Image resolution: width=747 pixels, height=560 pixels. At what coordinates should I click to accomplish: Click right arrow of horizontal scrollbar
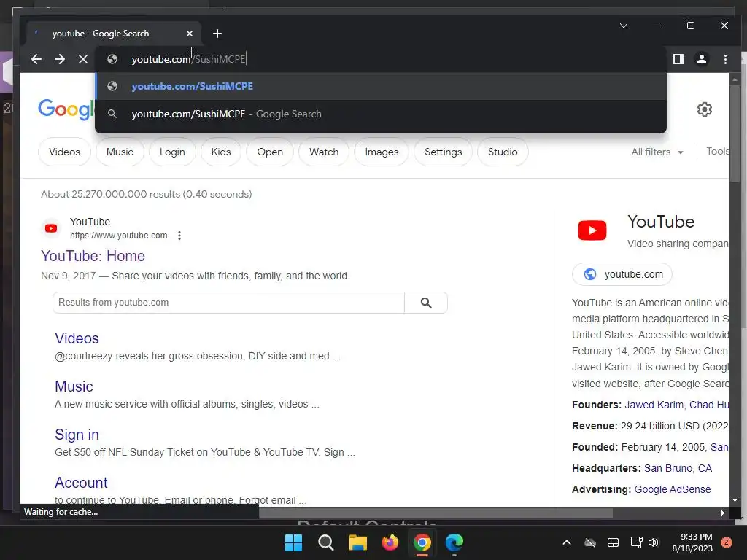[x=723, y=513]
